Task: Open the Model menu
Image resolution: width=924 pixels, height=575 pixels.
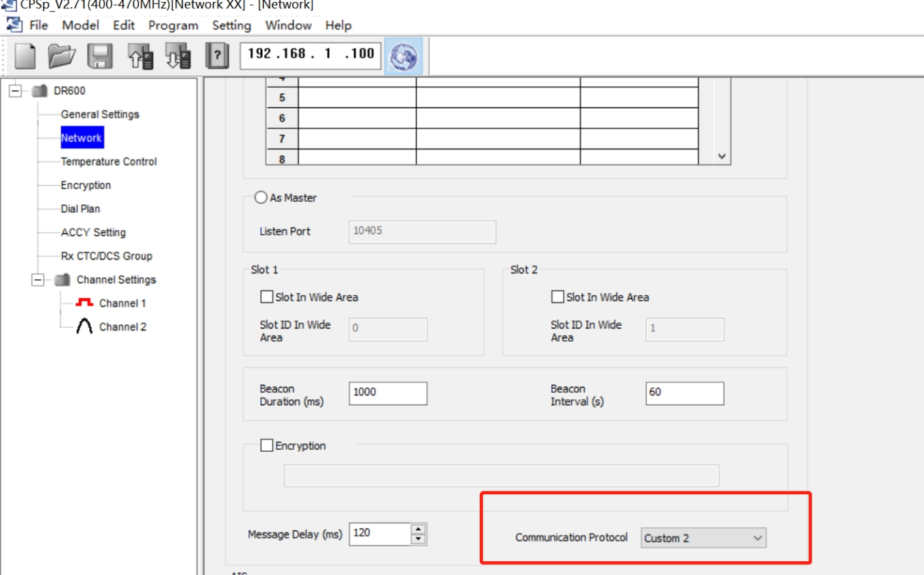Action: [80, 25]
